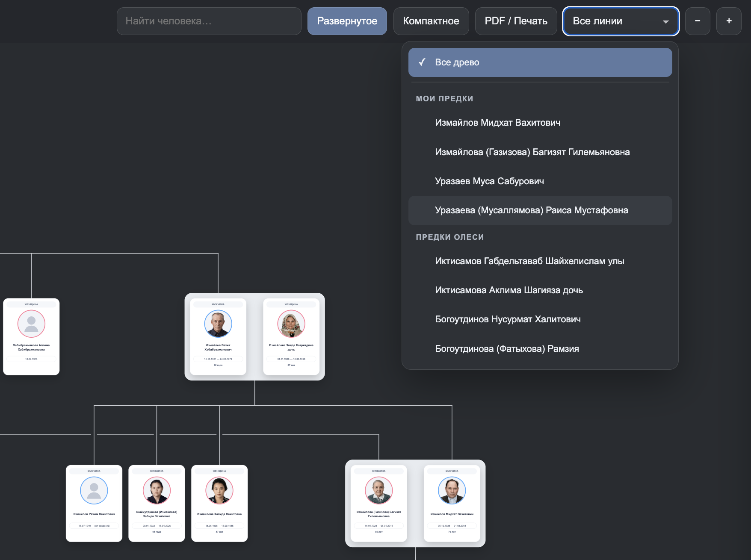Click the PDF / Печать button
The width and height of the screenshot is (751, 560).
(x=516, y=21)
